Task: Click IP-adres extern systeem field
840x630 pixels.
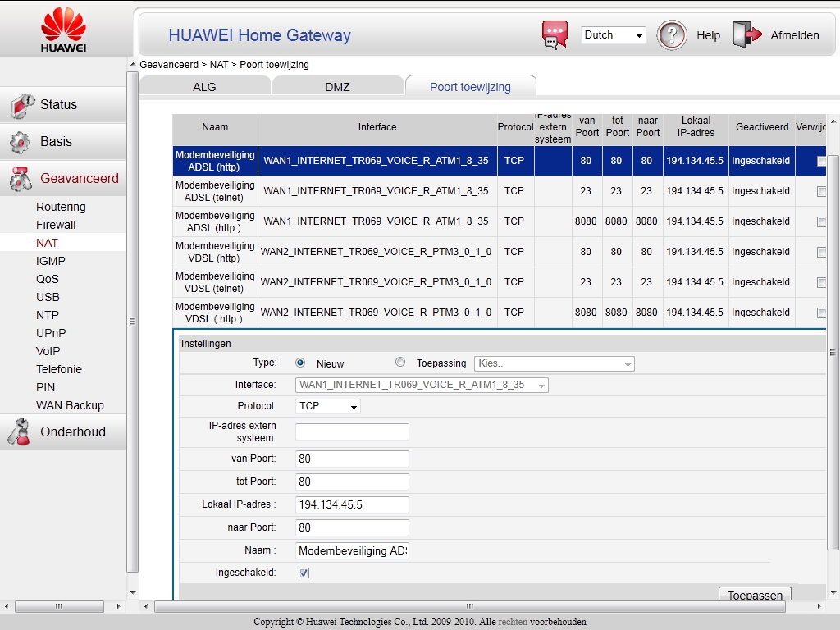Action: pos(352,431)
